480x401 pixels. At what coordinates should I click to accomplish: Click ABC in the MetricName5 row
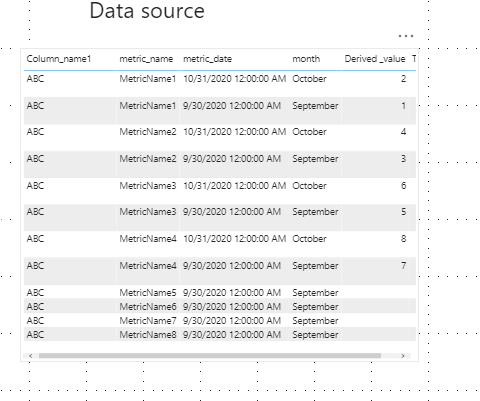tap(35, 293)
